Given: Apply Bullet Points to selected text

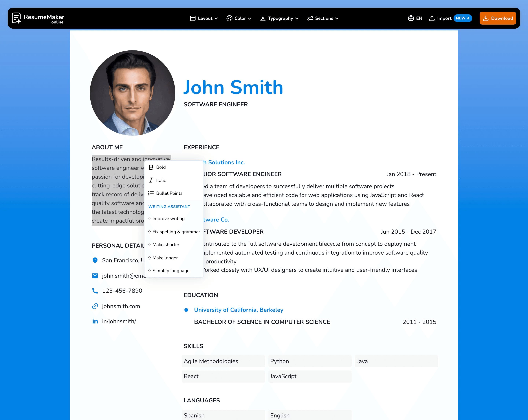Looking at the screenshot, I should (x=151, y=193).
